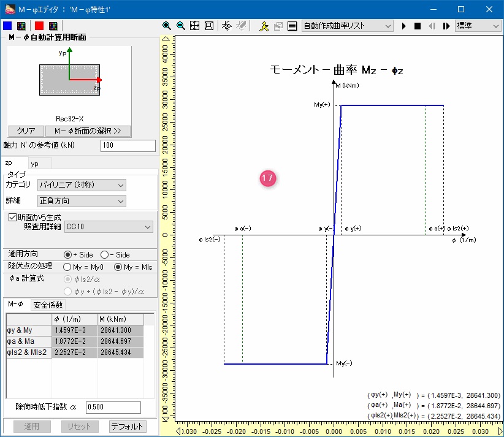Click the Rec32-X section preview thumbnail
Viewport: 504px width, 437px height.
click(x=69, y=85)
